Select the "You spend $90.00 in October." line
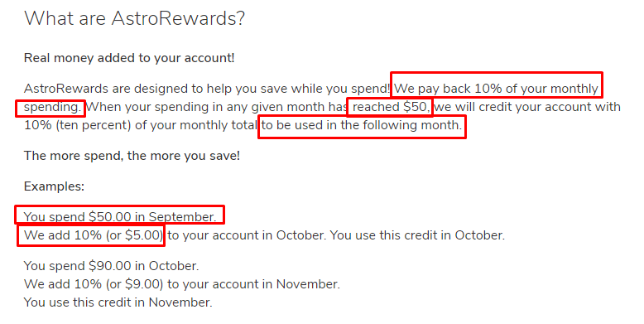The image size is (644, 324). tap(111, 266)
